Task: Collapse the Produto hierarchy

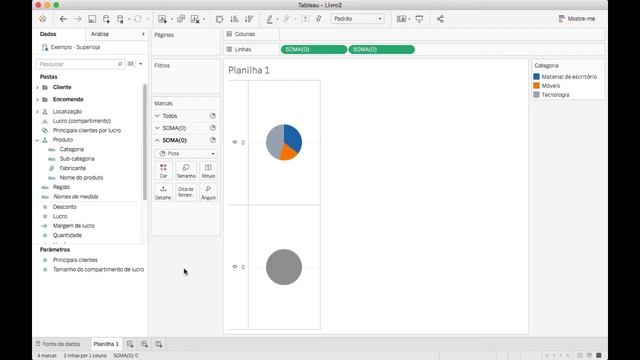Action: coord(38,140)
